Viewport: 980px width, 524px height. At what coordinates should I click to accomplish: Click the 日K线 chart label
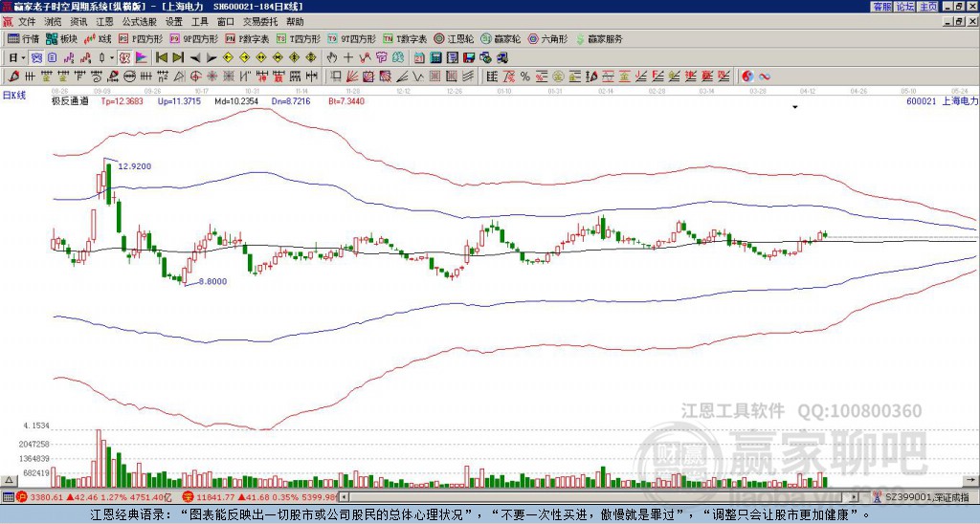[x=14, y=96]
